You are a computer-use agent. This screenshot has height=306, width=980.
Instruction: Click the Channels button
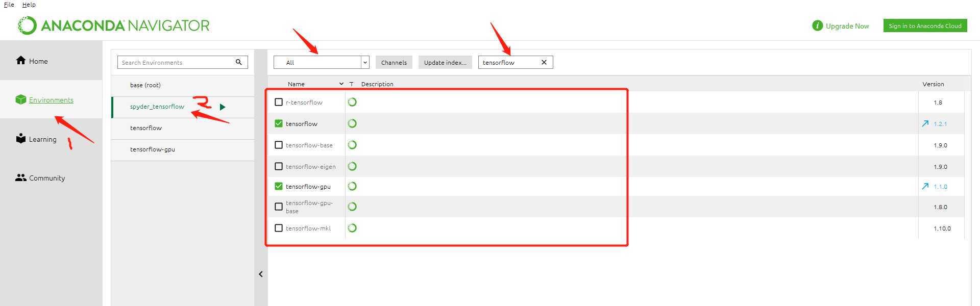coord(394,62)
